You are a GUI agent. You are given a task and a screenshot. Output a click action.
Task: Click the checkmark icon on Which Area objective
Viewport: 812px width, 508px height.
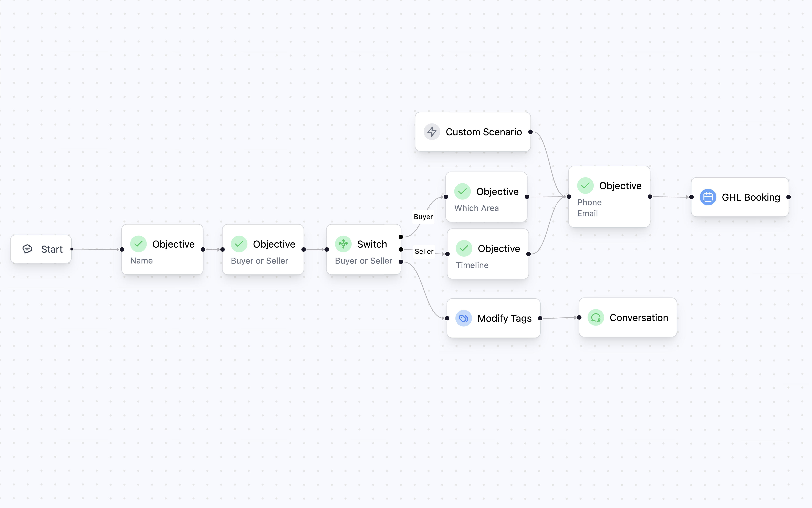[462, 192]
